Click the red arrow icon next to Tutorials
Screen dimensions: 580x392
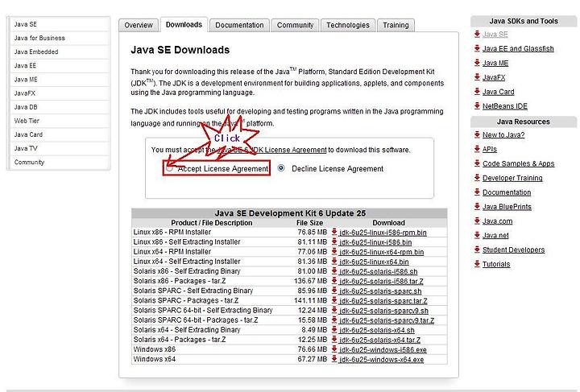point(477,264)
